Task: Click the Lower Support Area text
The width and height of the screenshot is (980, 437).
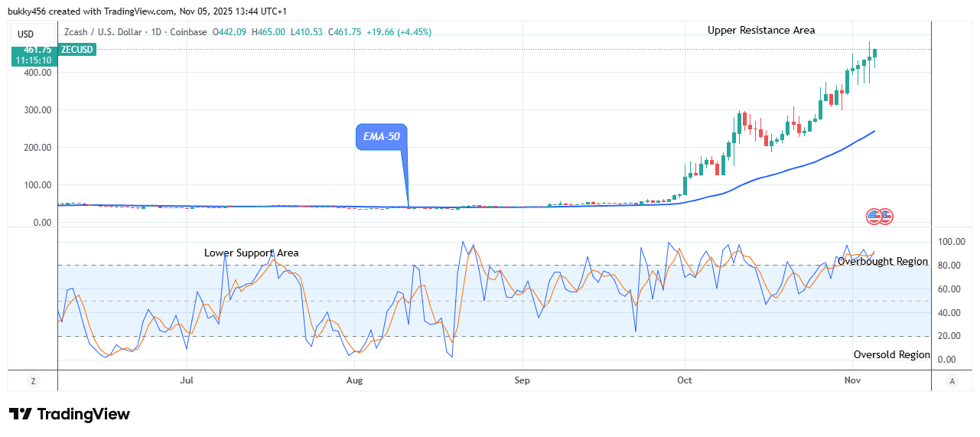Action: point(252,253)
